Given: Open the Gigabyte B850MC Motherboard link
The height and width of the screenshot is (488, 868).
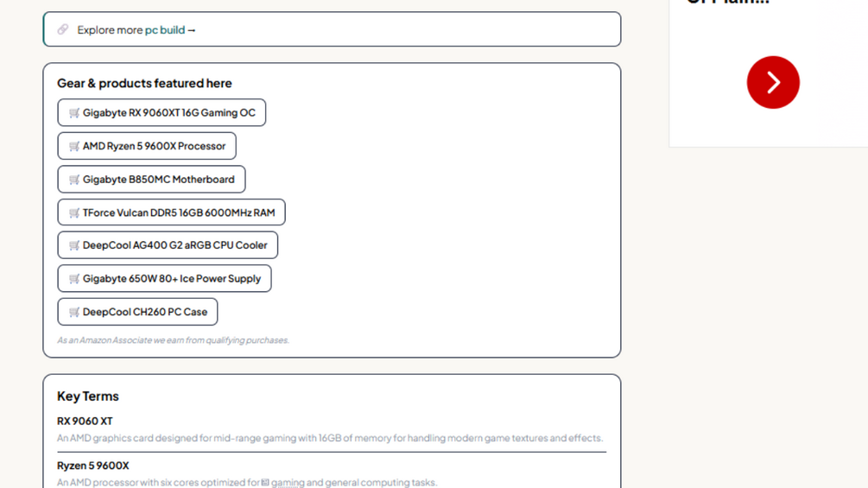Looking at the screenshot, I should coord(151,180).
